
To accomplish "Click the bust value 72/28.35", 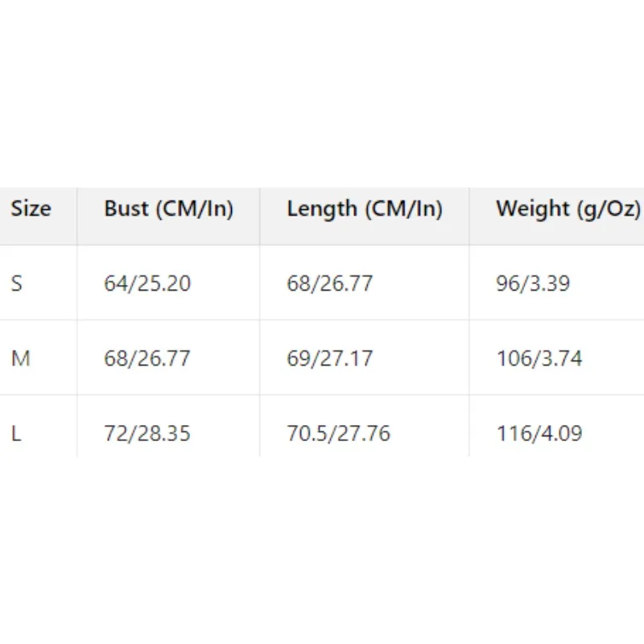I will pos(147,433).
